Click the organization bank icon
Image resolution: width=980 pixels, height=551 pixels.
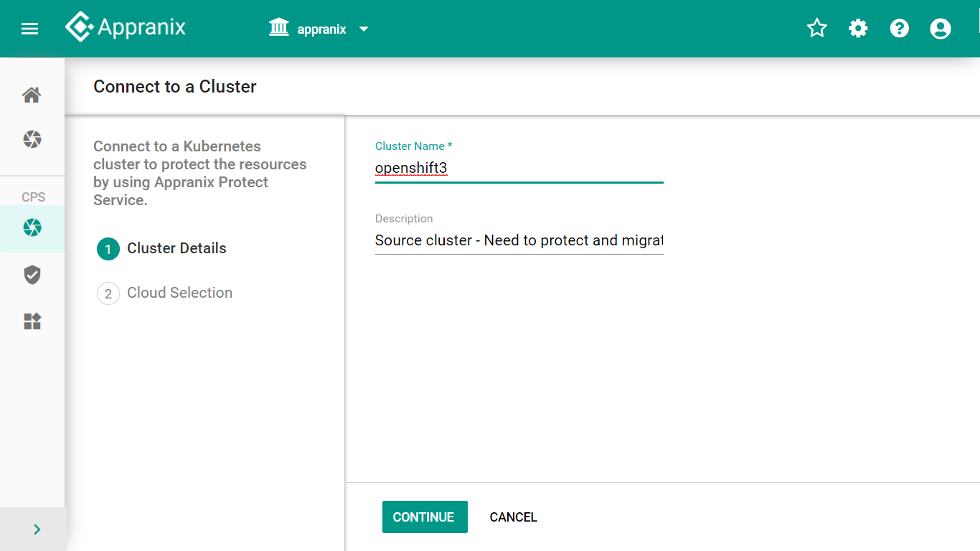tap(278, 29)
